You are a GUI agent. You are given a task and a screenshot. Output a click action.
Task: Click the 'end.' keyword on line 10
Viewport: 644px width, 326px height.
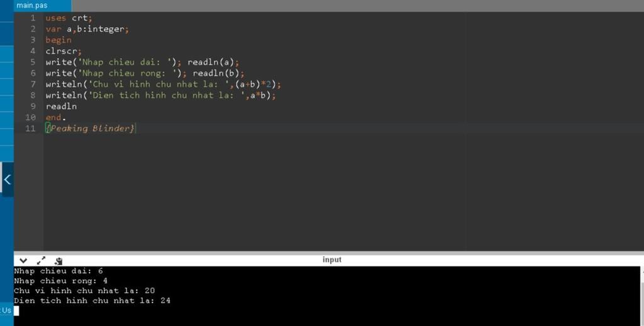[x=55, y=117]
